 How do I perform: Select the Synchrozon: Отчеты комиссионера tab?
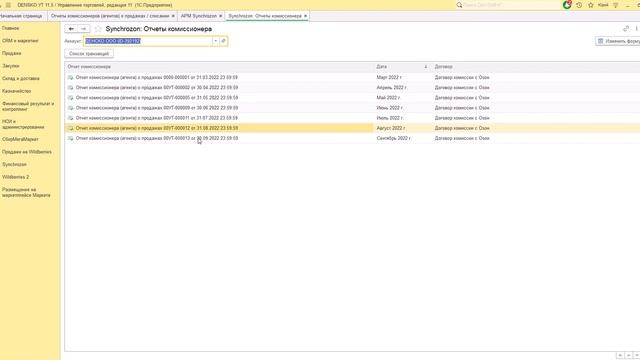265,16
